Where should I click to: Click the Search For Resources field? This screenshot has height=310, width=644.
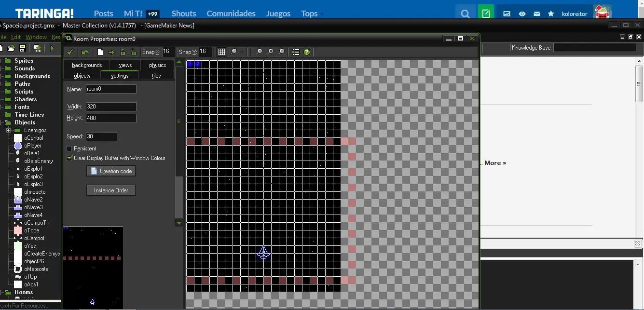click(x=30, y=306)
